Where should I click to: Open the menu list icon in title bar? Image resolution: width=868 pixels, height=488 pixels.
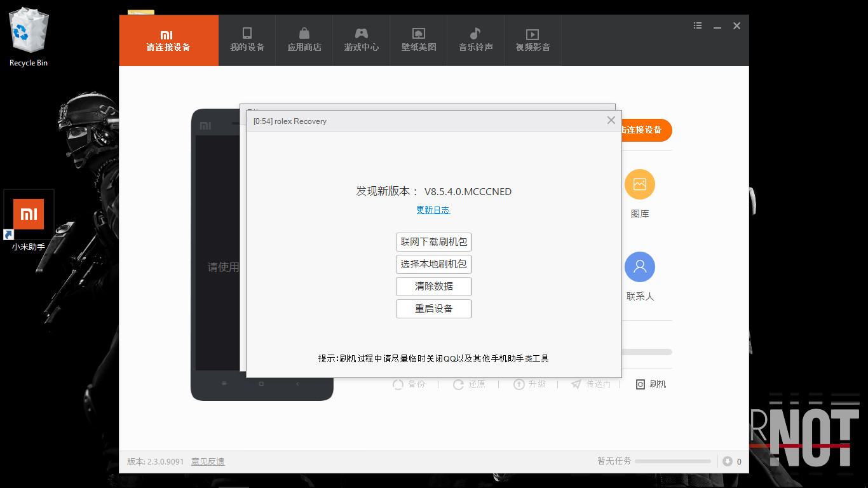tap(698, 26)
